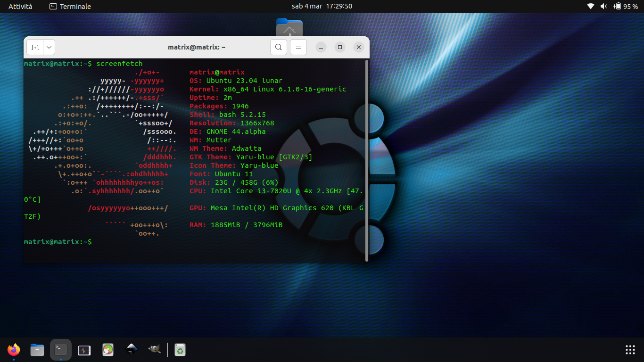Open the Attività overview

pyautogui.click(x=20, y=6)
